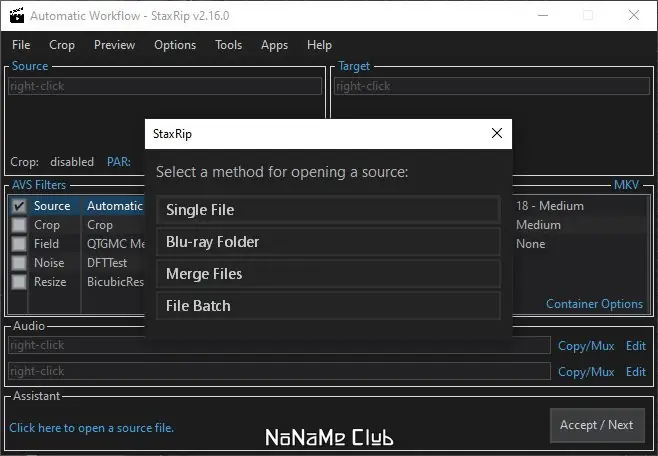Click the first audio track input field
The width and height of the screenshot is (658, 456).
point(279,345)
